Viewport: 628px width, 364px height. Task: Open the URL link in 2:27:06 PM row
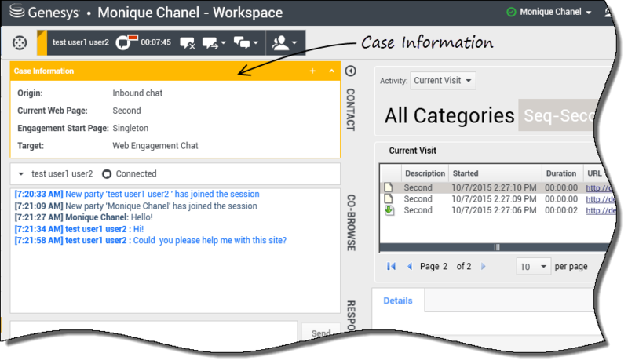point(601,210)
